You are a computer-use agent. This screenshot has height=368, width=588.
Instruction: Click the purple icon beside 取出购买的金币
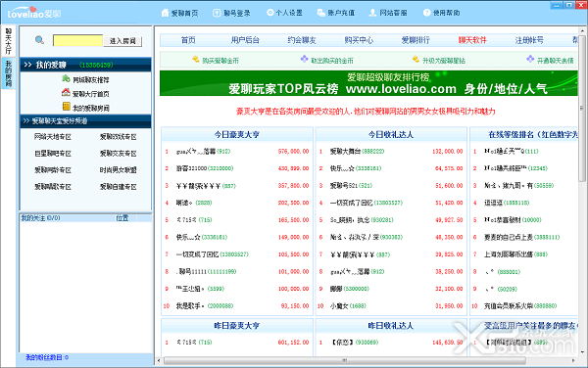304,59
